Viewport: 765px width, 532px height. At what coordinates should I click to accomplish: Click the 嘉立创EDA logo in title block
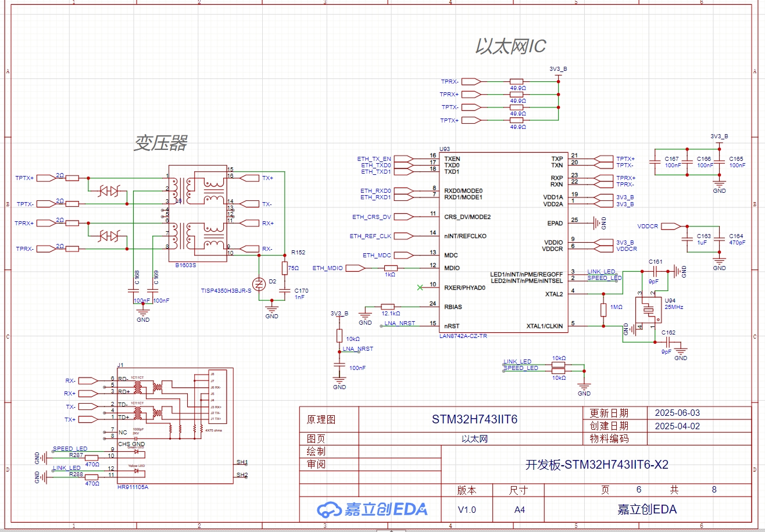click(x=372, y=509)
